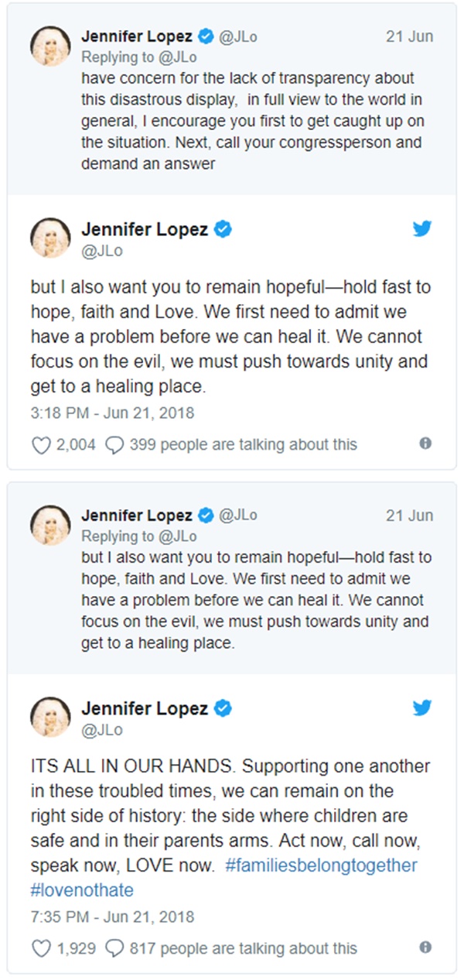Click info icon on the 3:18 PM tweet
Image resolution: width=464 pixels, height=980 pixels.
[425, 444]
